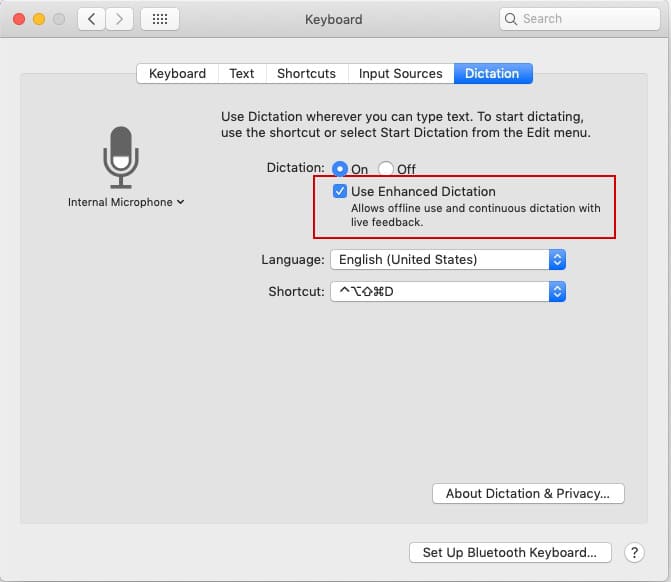The image size is (671, 582).
Task: Click the search magnifying glass icon
Action: tap(512, 19)
